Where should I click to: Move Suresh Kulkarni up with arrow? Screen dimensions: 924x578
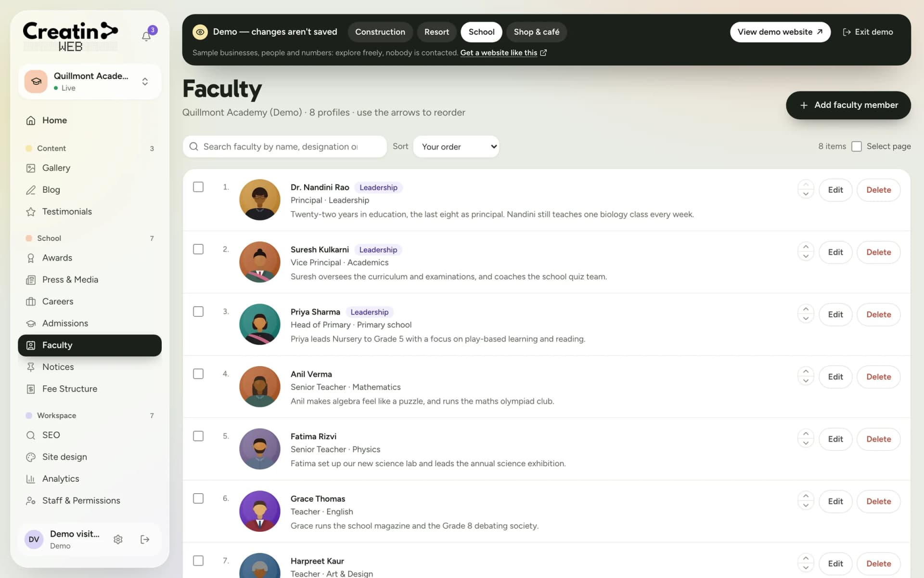[x=806, y=247]
